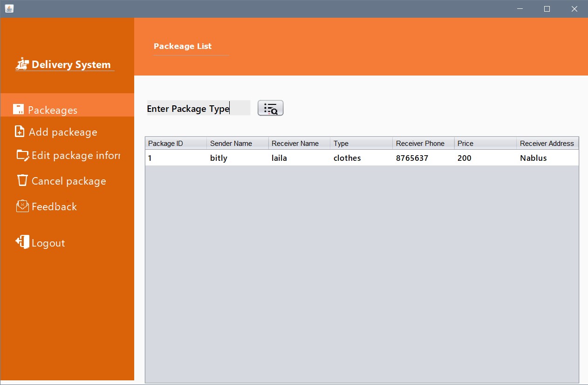Click the Receiver Phone column header

pos(423,143)
